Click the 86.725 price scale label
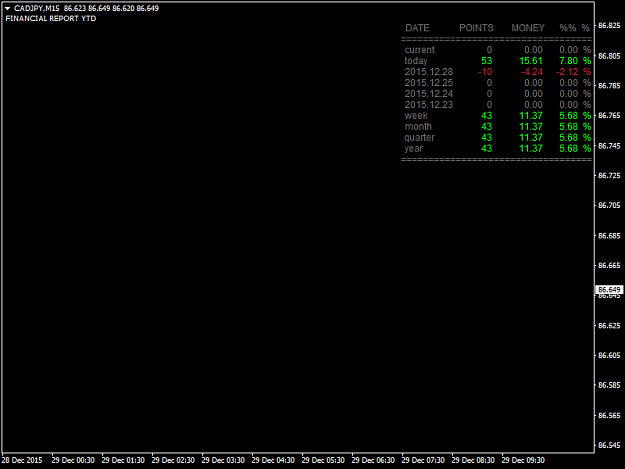 click(x=609, y=175)
